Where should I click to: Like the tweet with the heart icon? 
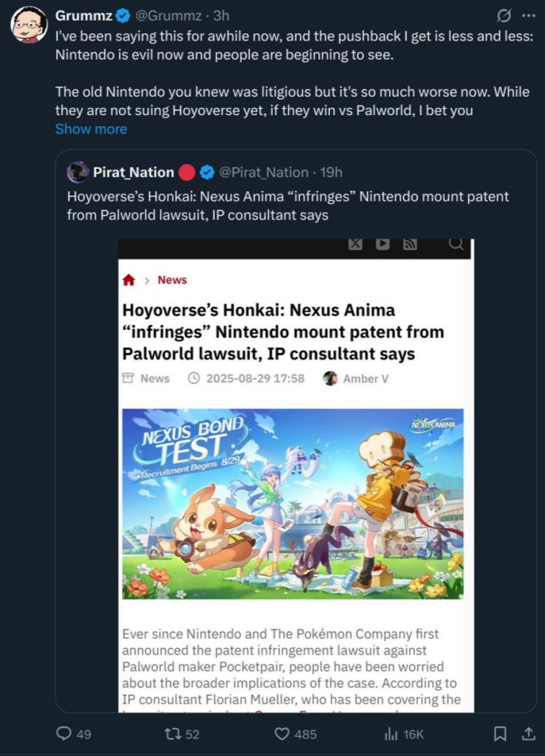click(281, 733)
